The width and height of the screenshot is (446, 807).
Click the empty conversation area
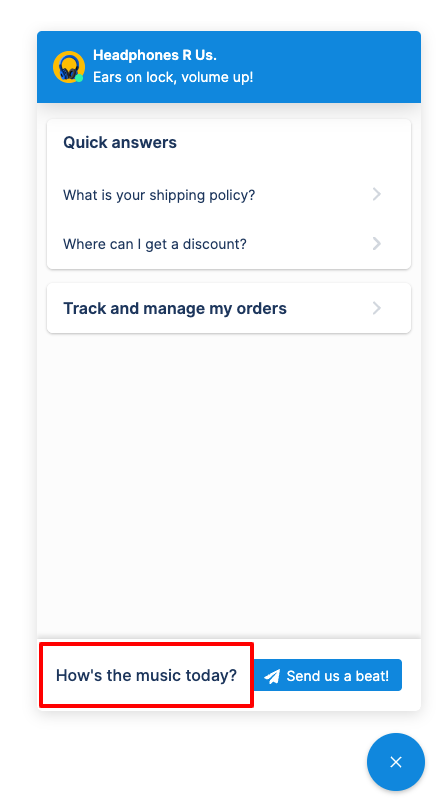pyautogui.click(x=229, y=484)
